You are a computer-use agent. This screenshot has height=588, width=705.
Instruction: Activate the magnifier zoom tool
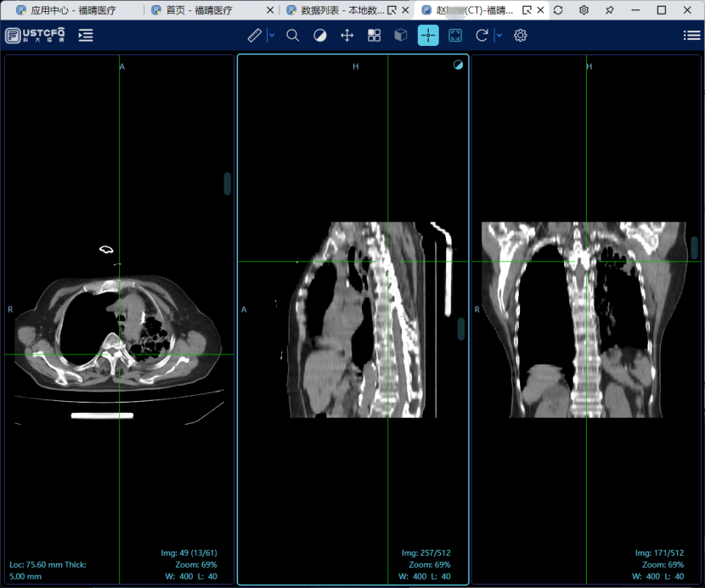click(x=293, y=36)
